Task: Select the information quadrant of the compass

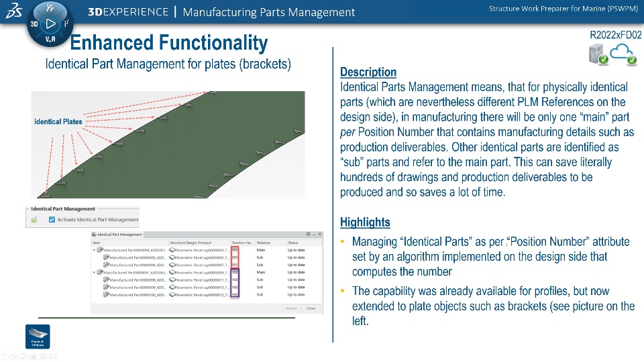Action: pos(66,24)
